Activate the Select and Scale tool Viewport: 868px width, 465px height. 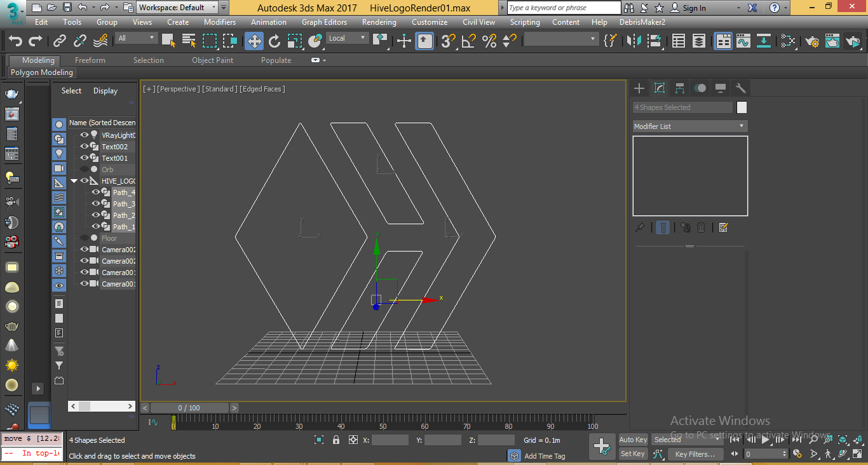(x=295, y=41)
